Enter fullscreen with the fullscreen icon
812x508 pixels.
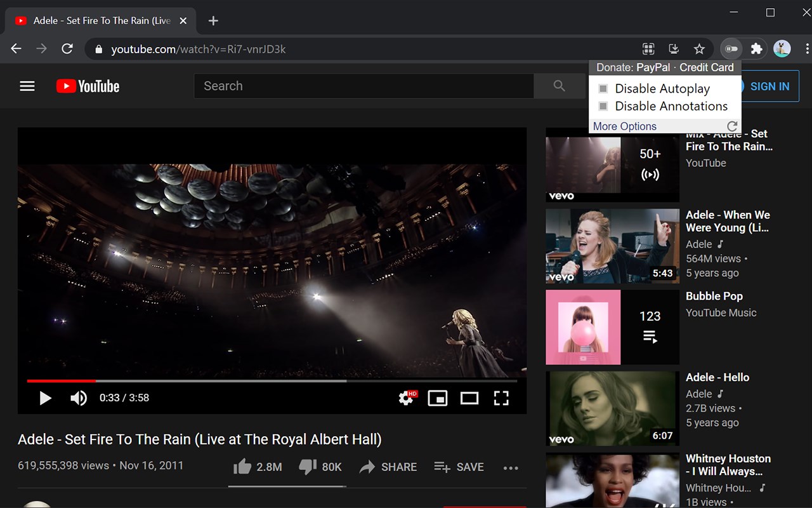click(x=501, y=398)
